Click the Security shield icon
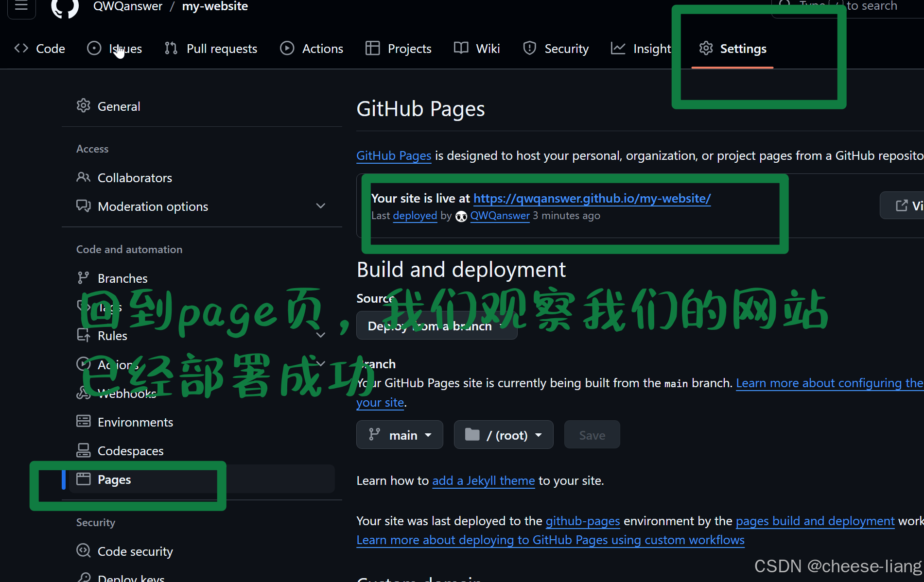 coord(529,48)
